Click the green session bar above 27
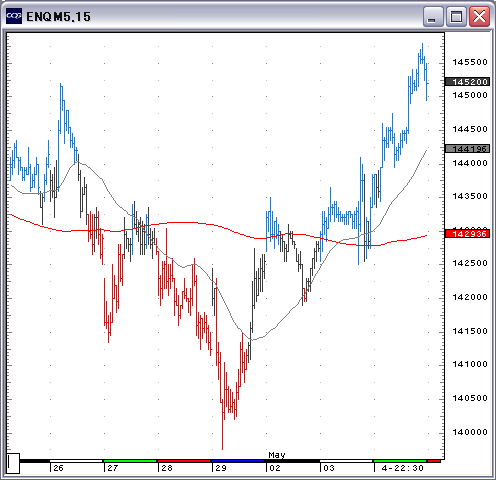The image size is (496, 480). (130, 461)
